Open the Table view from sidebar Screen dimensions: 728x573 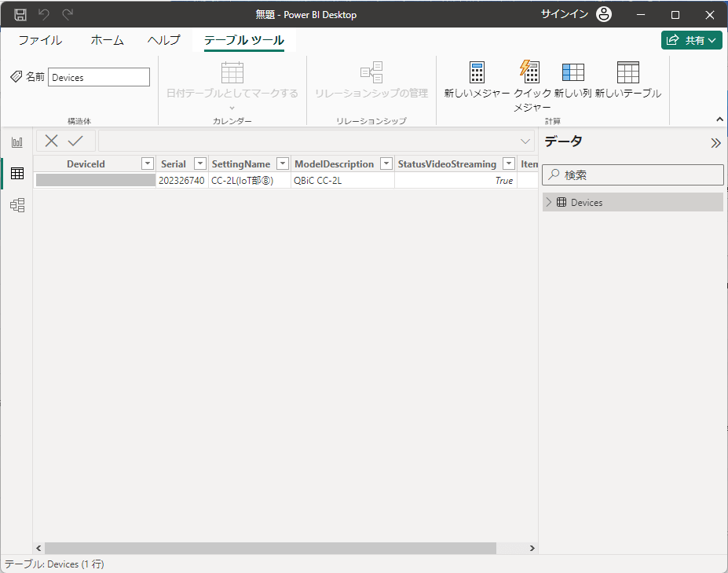17,174
